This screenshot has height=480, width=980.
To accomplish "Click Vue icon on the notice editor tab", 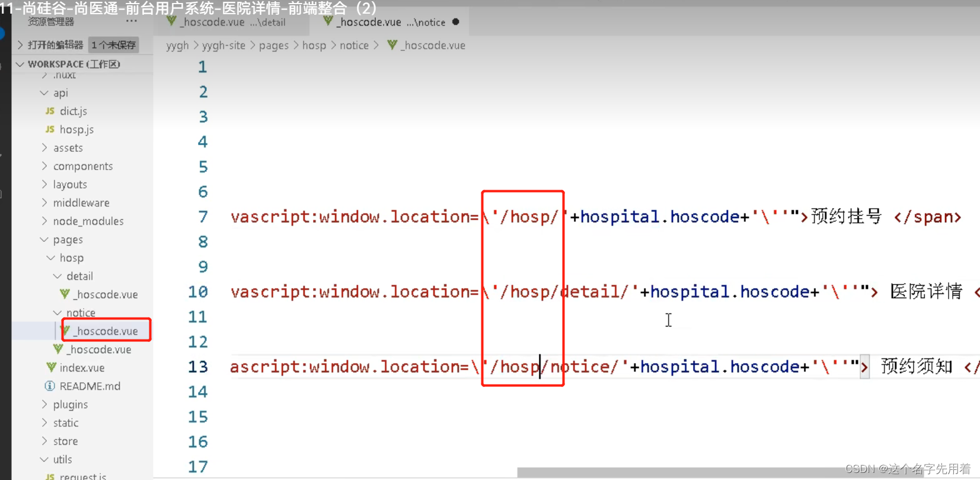I will (x=328, y=21).
